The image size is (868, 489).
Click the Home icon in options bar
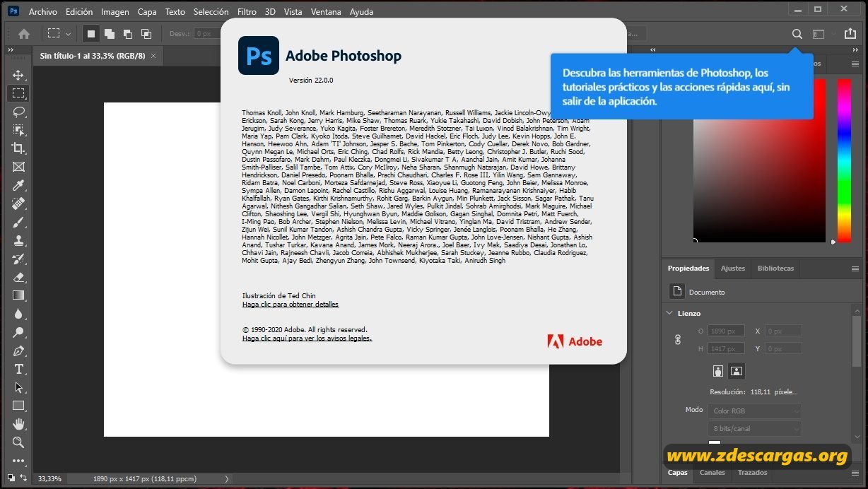(24, 33)
